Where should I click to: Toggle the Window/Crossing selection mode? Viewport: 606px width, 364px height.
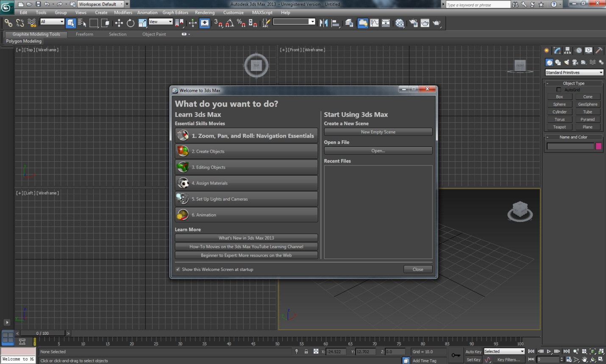105,23
